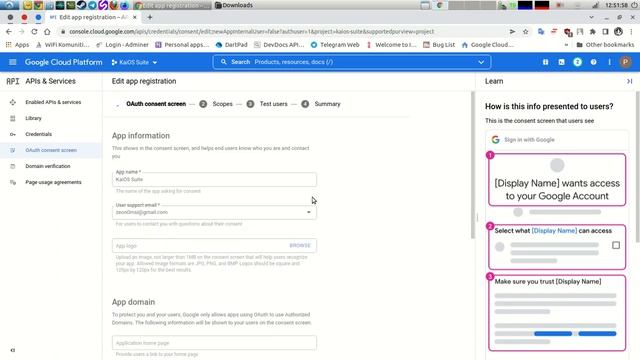Select OAuth consent screen in the sidebar
Viewport: 640px width, 360px height.
51,150
